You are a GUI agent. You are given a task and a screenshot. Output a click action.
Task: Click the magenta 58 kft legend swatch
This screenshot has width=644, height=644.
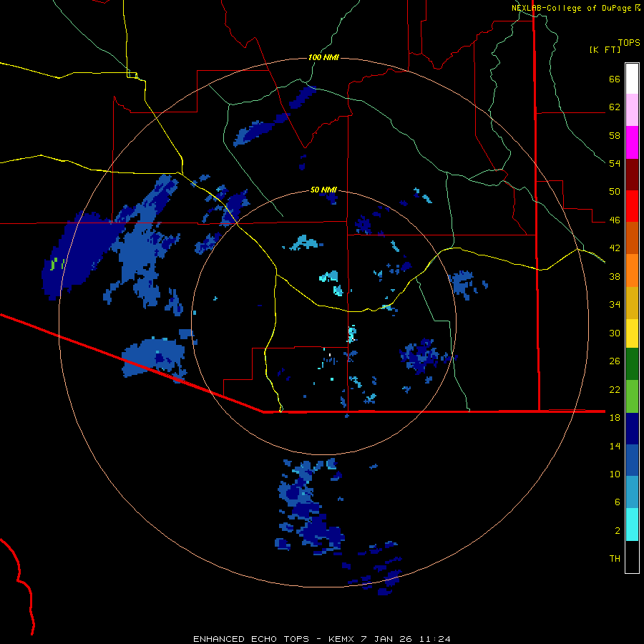click(632, 142)
